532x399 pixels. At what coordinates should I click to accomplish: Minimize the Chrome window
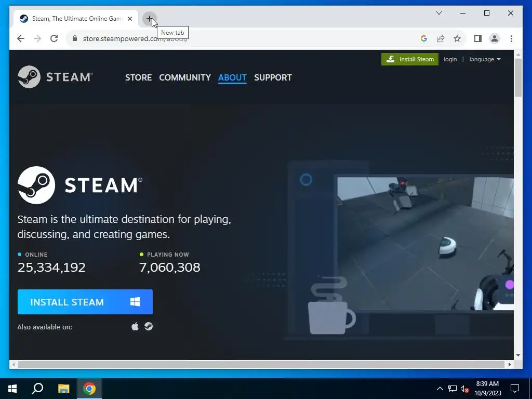463,13
